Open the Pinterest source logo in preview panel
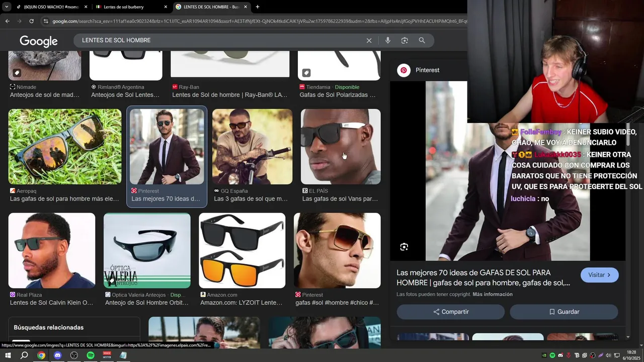Screen dimensions: 644x362 (x=404, y=70)
